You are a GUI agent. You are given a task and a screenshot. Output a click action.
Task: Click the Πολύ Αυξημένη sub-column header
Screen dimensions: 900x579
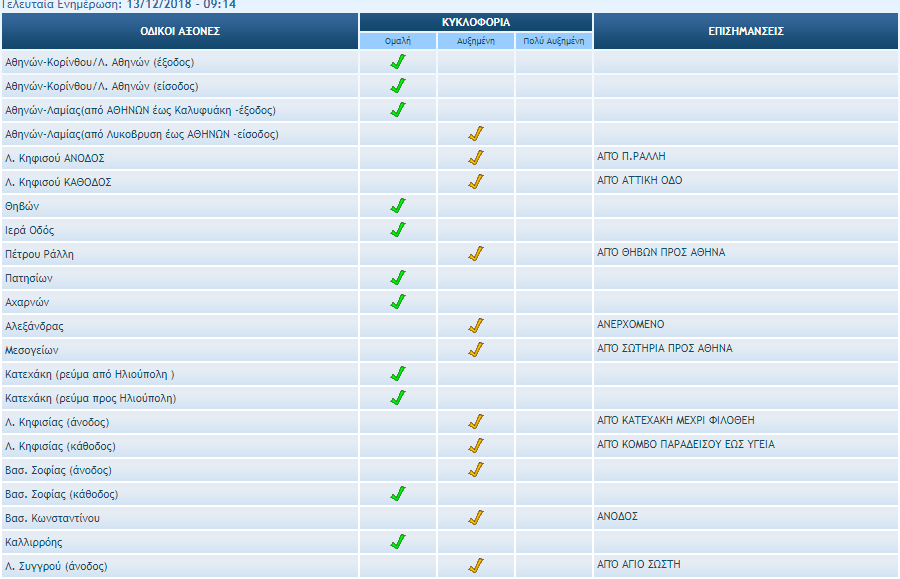click(x=554, y=41)
